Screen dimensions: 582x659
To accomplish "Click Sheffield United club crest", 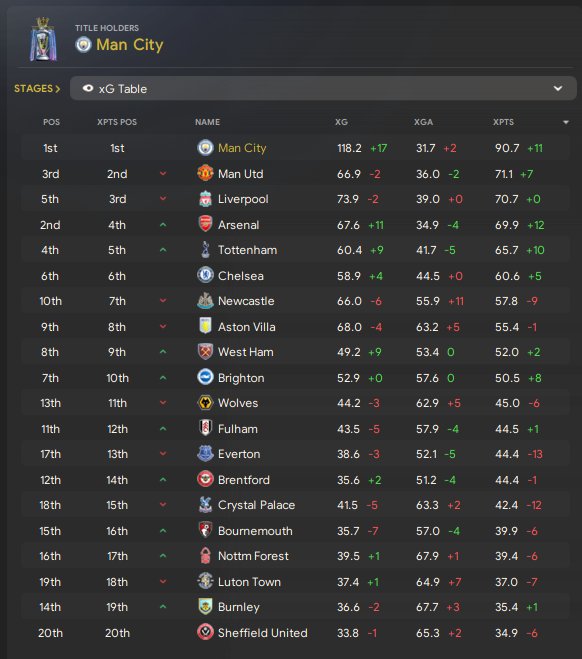I will (205, 632).
